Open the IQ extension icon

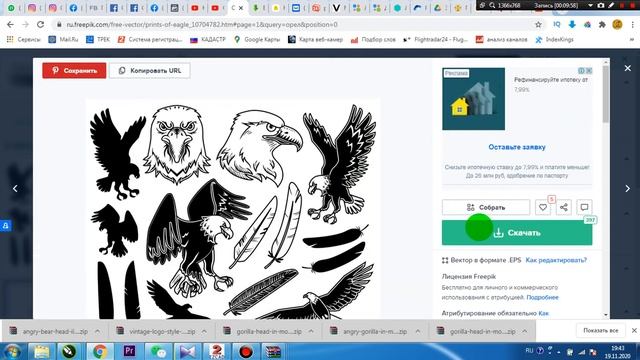click(557, 24)
